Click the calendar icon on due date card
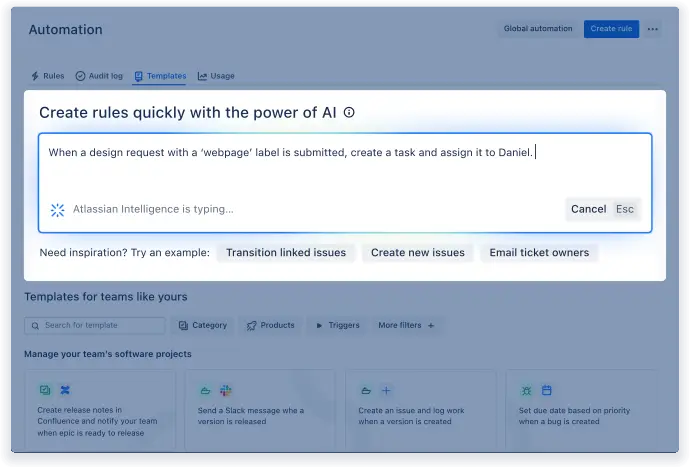The image size is (690, 468). (x=547, y=390)
